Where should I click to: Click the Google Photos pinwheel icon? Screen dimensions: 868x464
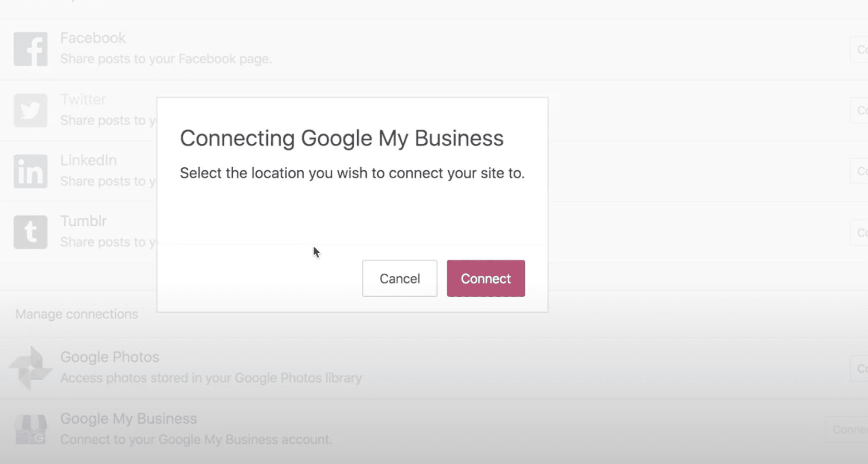pyautogui.click(x=31, y=368)
